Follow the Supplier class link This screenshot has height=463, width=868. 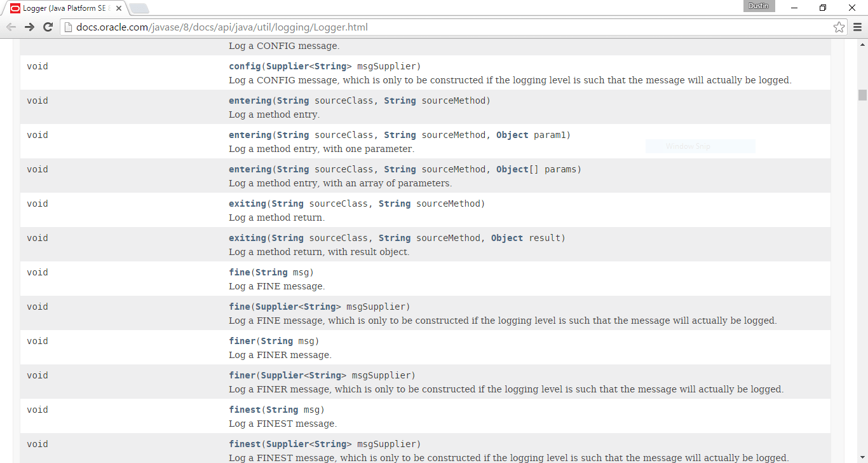[288, 66]
